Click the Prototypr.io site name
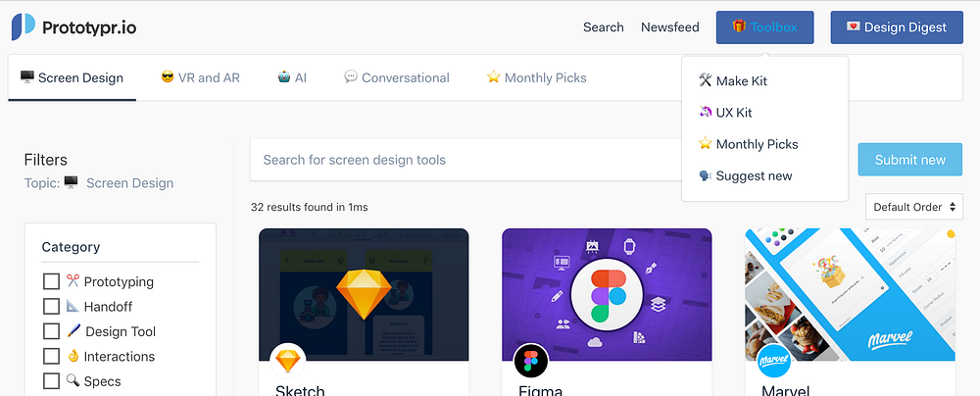The width and height of the screenshot is (980, 396). [89, 27]
